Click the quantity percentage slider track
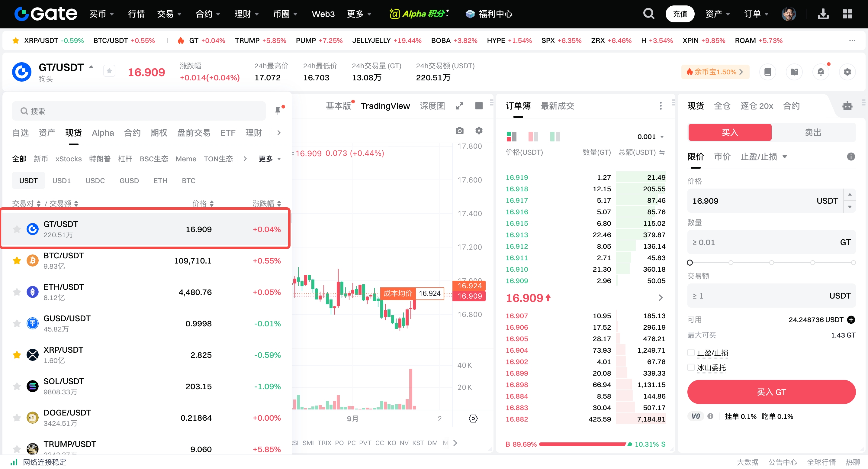Image resolution: width=868 pixels, height=469 pixels. click(x=771, y=262)
